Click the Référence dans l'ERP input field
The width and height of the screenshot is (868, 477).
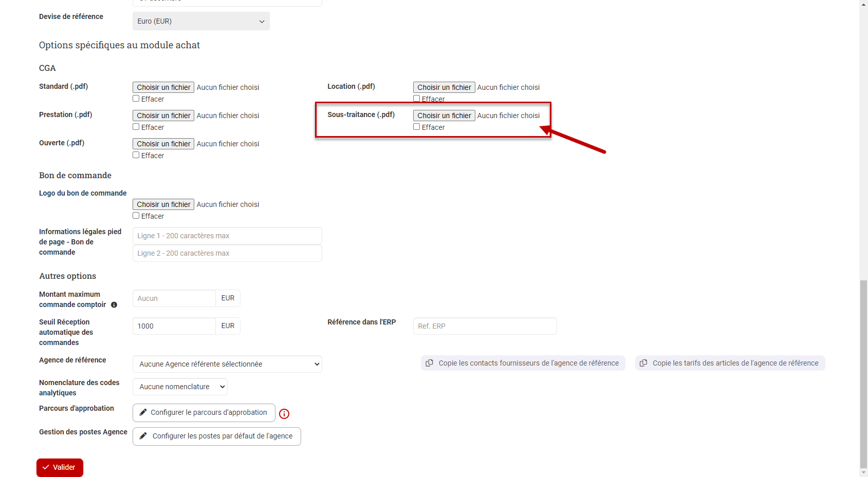click(485, 326)
